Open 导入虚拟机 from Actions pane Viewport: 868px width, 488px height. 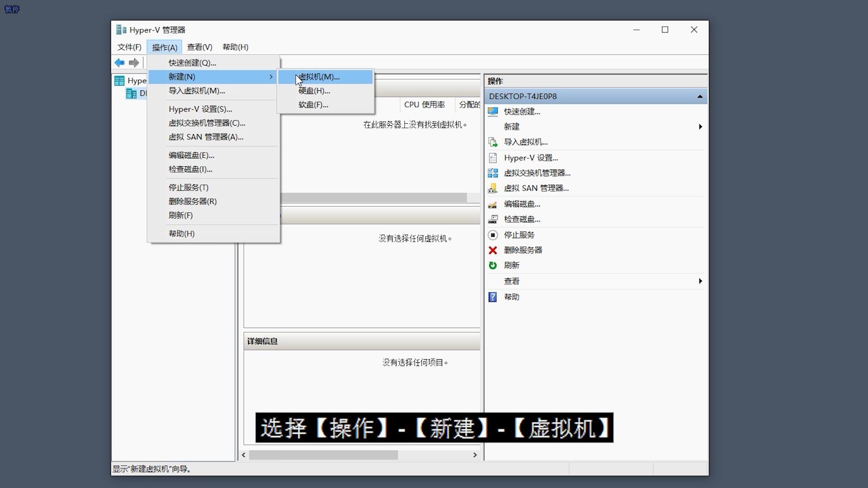[x=492, y=141]
